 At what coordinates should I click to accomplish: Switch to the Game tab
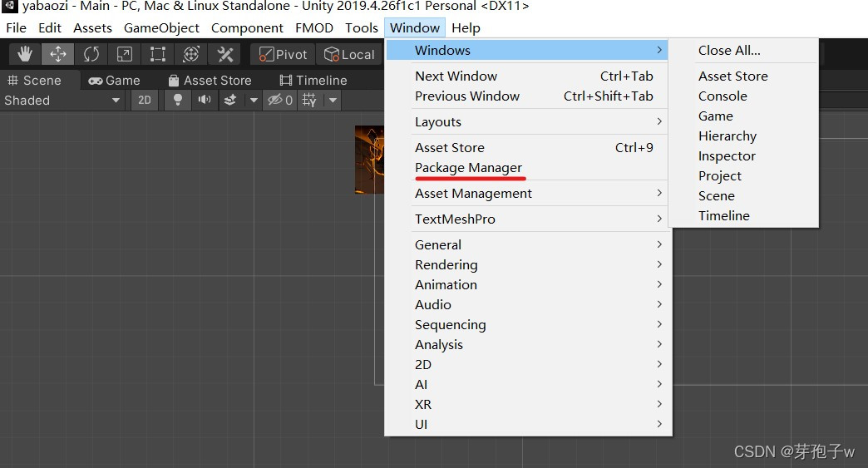[115, 80]
